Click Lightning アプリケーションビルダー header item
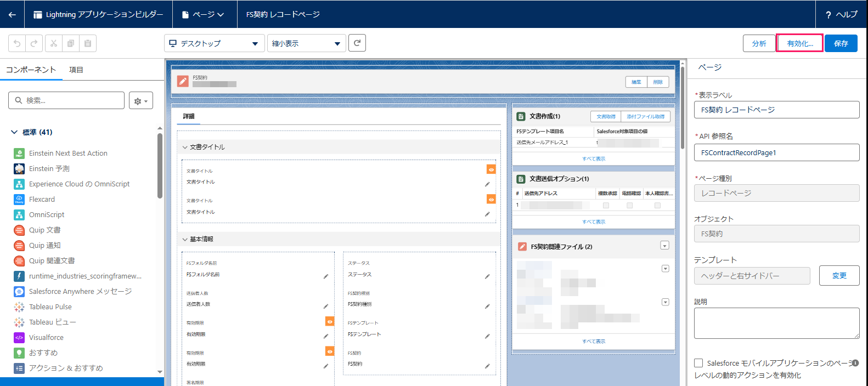Viewport: 868px width, 386px height. (x=99, y=15)
